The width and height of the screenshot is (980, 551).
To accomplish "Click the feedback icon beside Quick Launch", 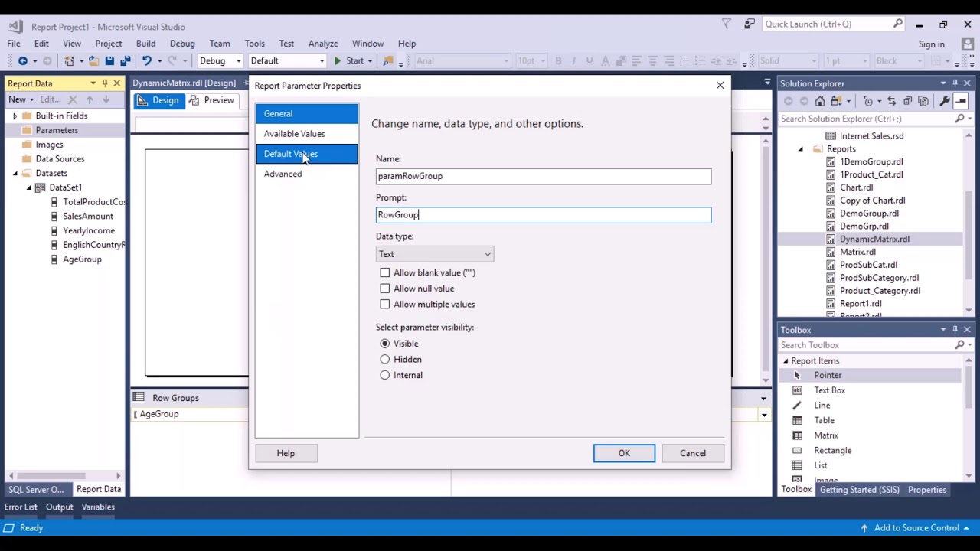I will tap(750, 24).
